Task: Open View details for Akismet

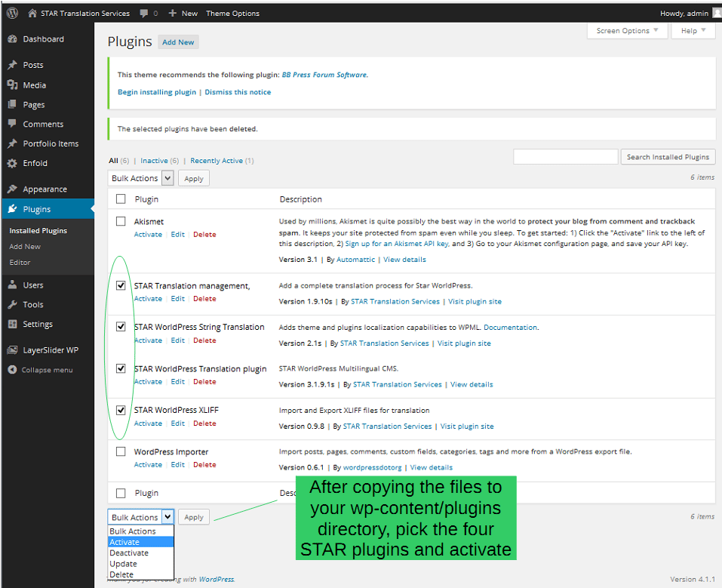Action: pyautogui.click(x=404, y=260)
